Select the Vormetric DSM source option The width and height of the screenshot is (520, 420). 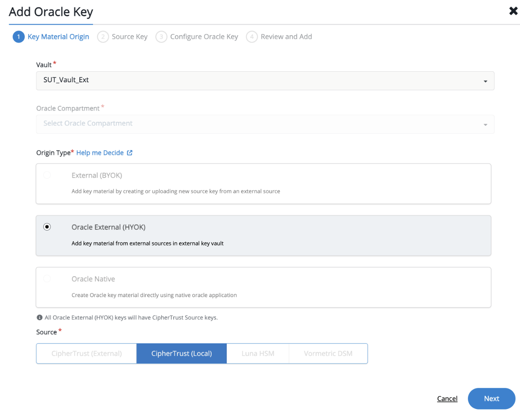coord(328,353)
